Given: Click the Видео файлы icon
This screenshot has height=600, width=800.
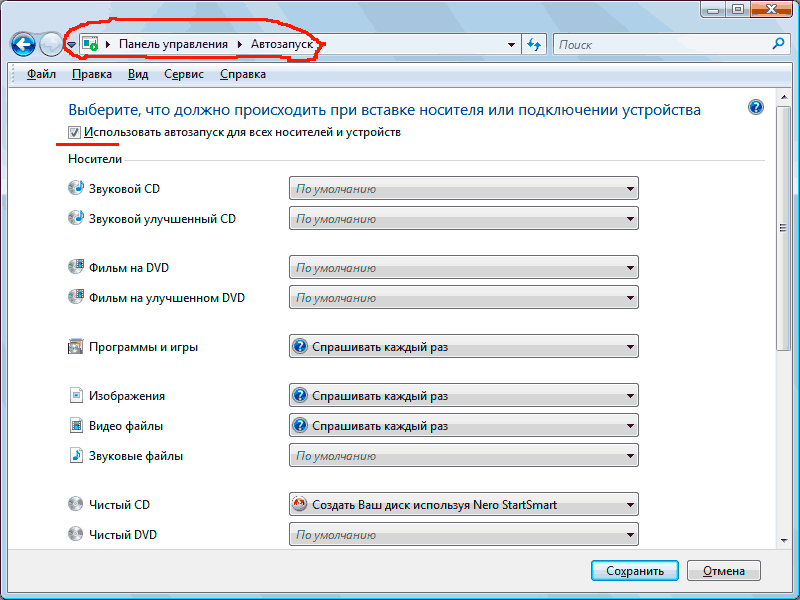Looking at the screenshot, I should tap(76, 425).
